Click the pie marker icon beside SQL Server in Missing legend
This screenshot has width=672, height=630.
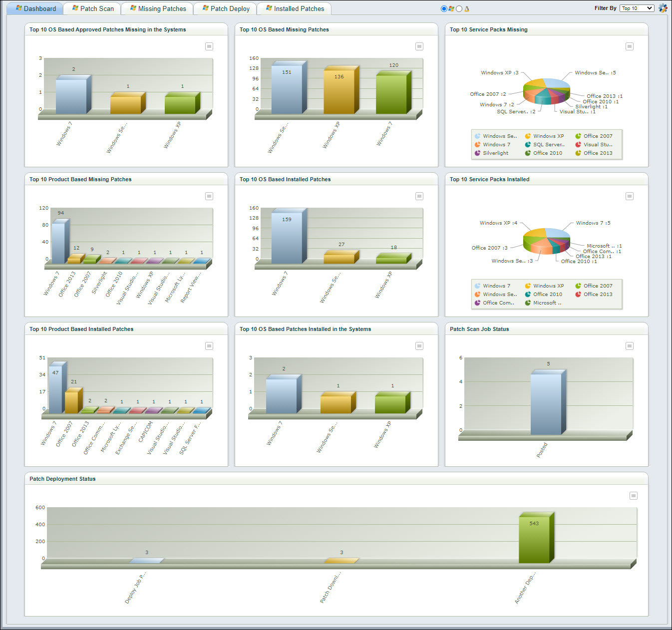(527, 144)
